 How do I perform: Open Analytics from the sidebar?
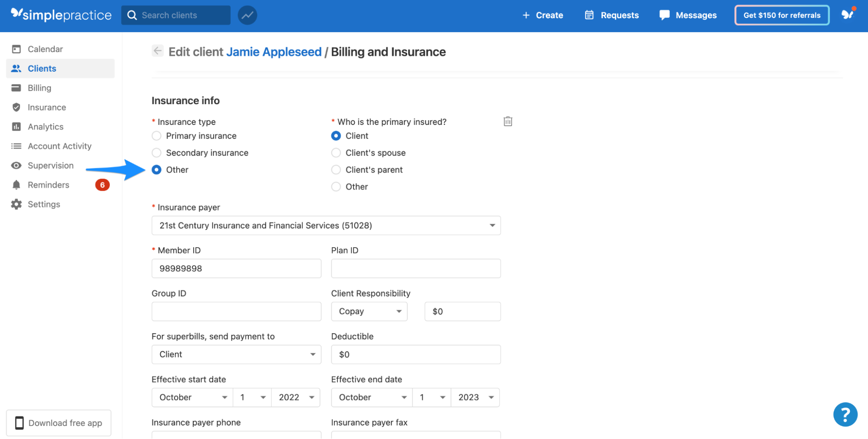[x=46, y=127]
